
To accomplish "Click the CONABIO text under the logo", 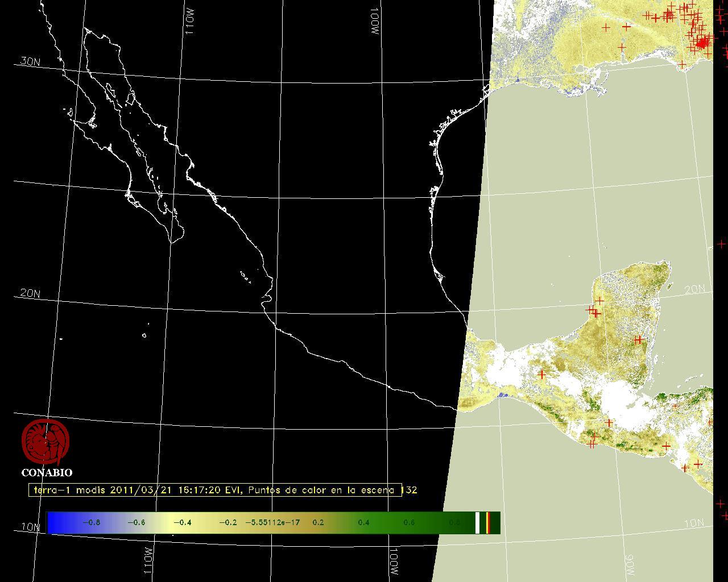I will [47, 473].
